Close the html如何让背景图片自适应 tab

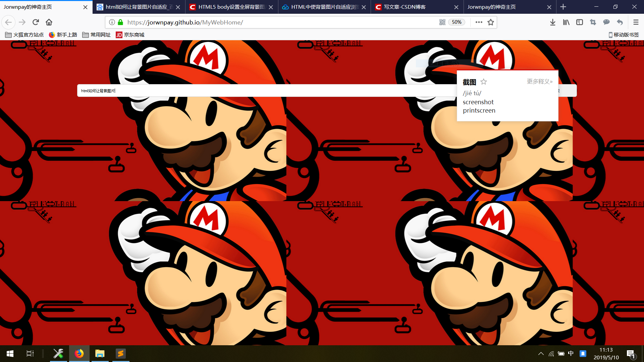coord(178,7)
